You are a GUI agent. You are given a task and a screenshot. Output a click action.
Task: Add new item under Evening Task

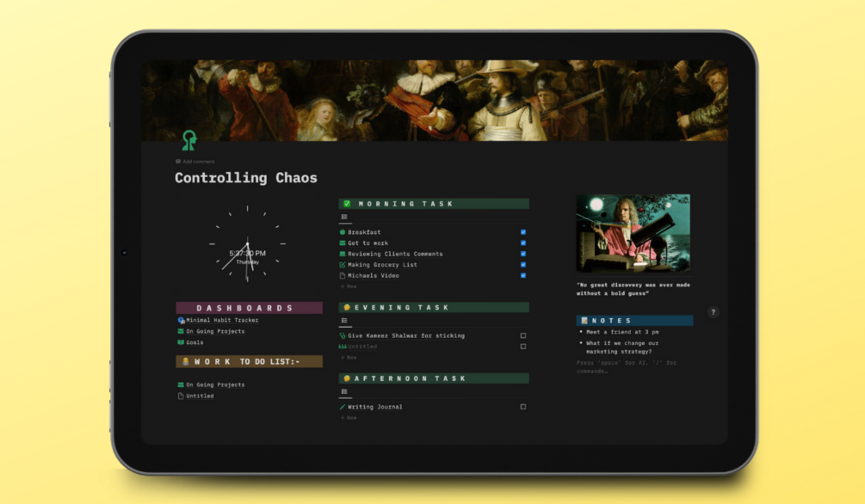tap(349, 358)
